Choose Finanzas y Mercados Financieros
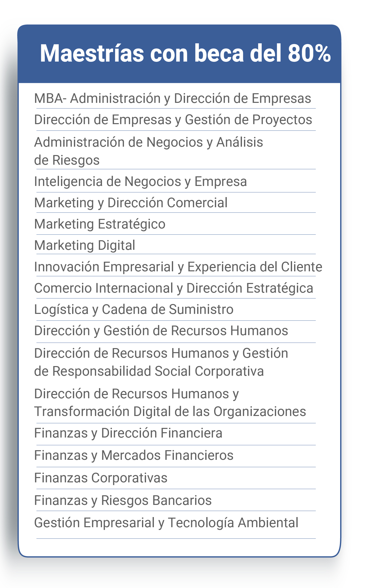Screen dimensions: 369x588 click(134, 455)
